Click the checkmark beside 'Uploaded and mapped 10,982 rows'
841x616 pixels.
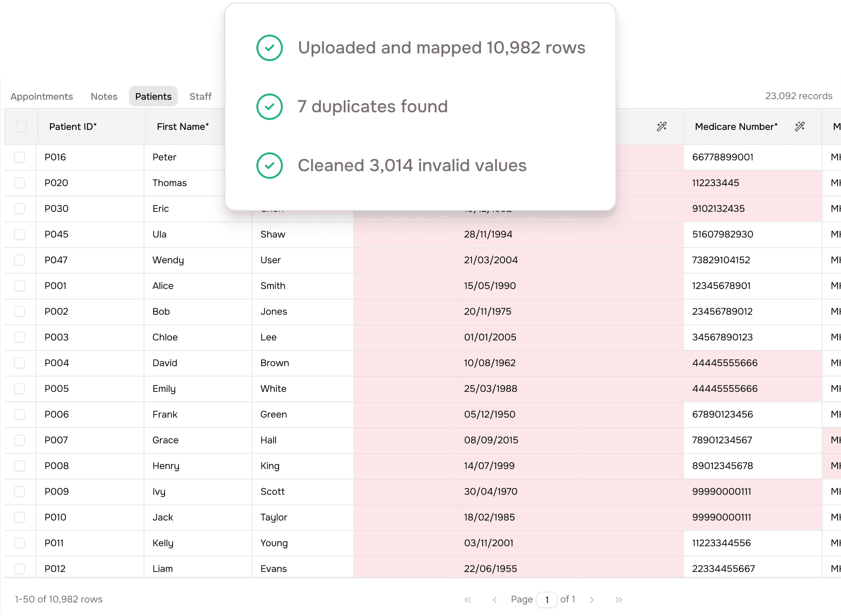click(x=270, y=48)
